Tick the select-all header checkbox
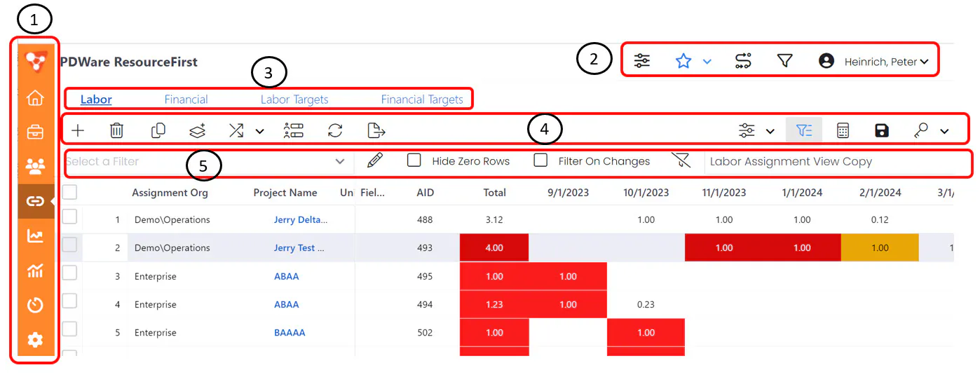 point(69,192)
